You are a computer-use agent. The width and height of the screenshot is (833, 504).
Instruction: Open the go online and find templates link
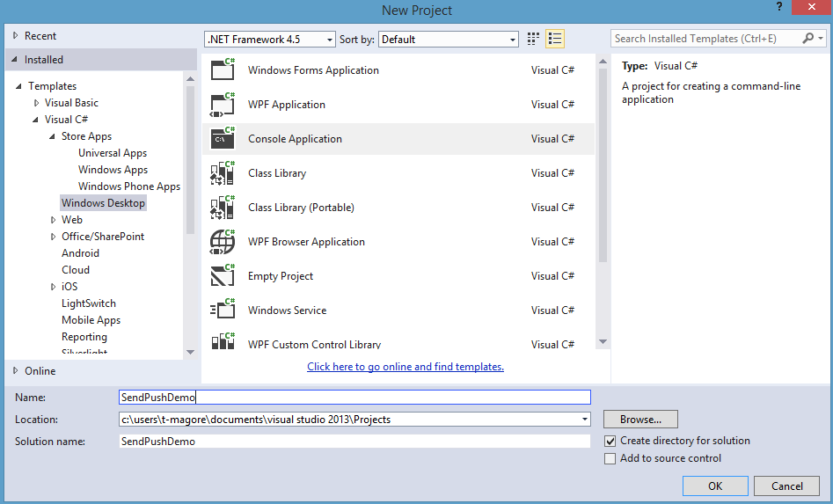point(406,367)
